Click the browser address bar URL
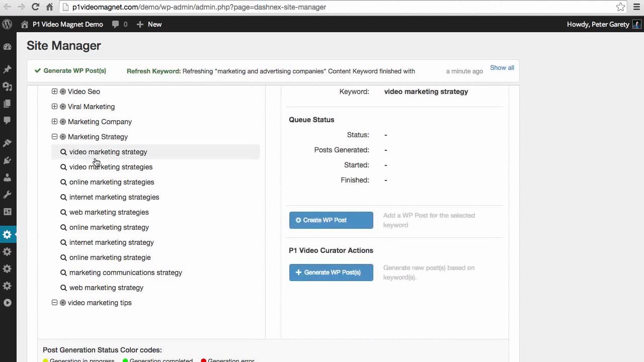The width and height of the screenshot is (644, 362). pyautogui.click(x=199, y=7)
